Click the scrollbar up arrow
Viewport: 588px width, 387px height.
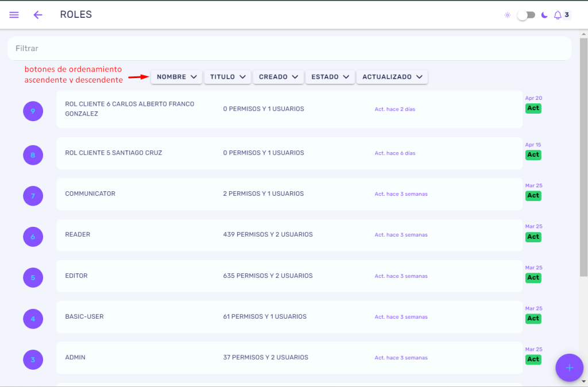[583, 34]
